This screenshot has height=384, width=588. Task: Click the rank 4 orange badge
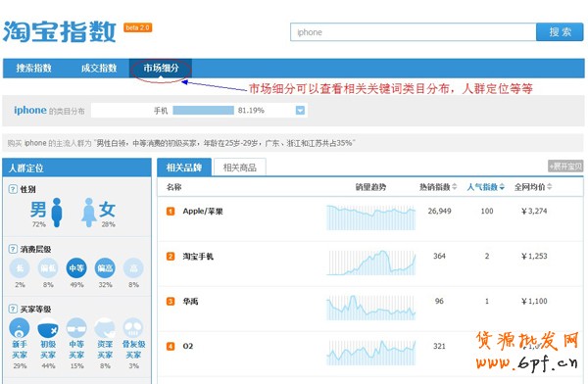pyautogui.click(x=171, y=346)
